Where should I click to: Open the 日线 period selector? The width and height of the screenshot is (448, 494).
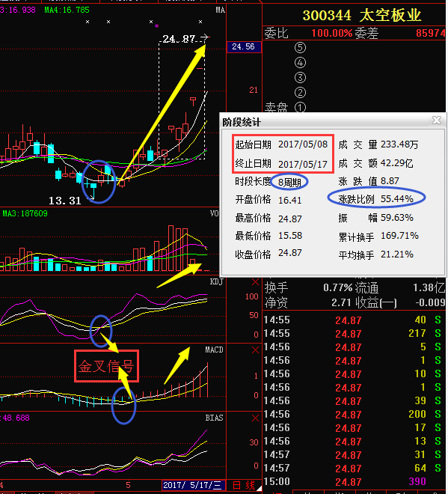pyautogui.click(x=243, y=485)
